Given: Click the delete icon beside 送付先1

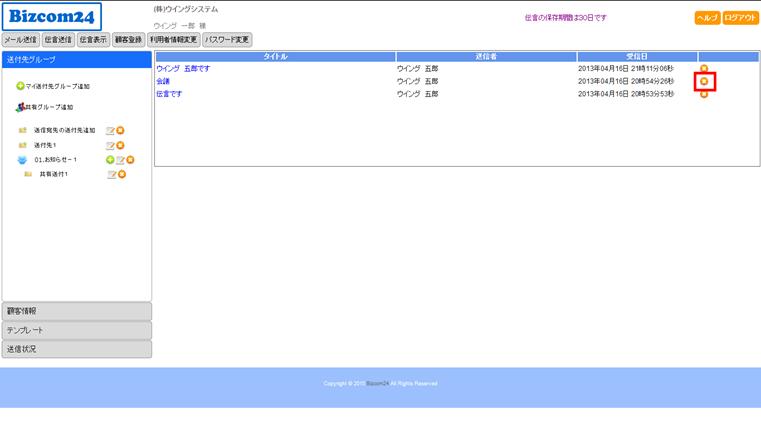Looking at the screenshot, I should coord(121,145).
